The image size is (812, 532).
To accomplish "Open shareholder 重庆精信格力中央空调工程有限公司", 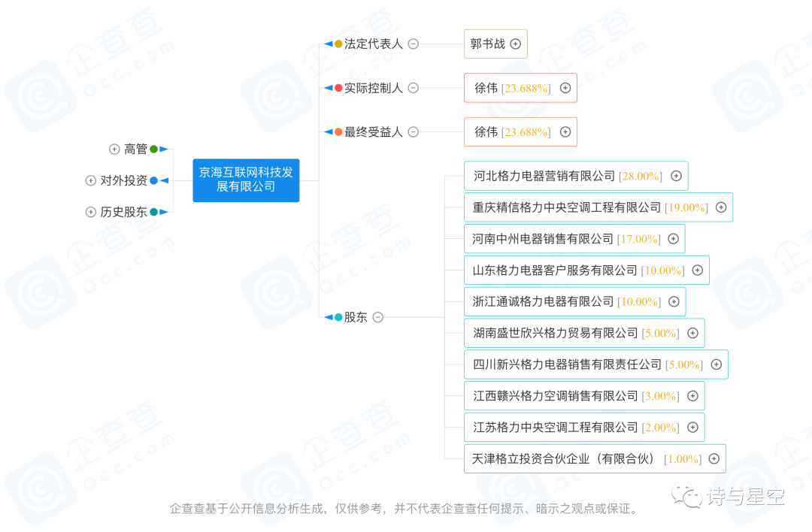I will (598, 207).
